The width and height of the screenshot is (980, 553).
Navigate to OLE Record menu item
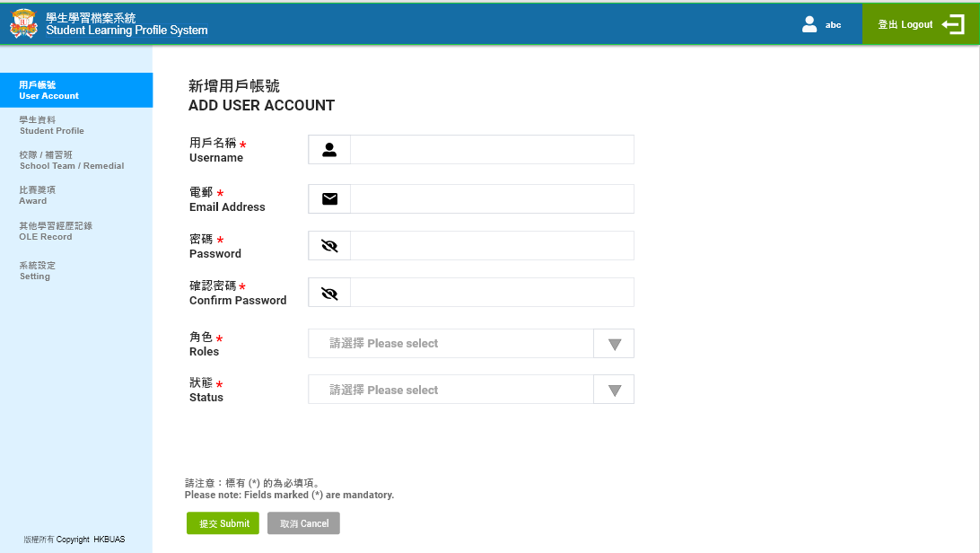[x=56, y=231]
